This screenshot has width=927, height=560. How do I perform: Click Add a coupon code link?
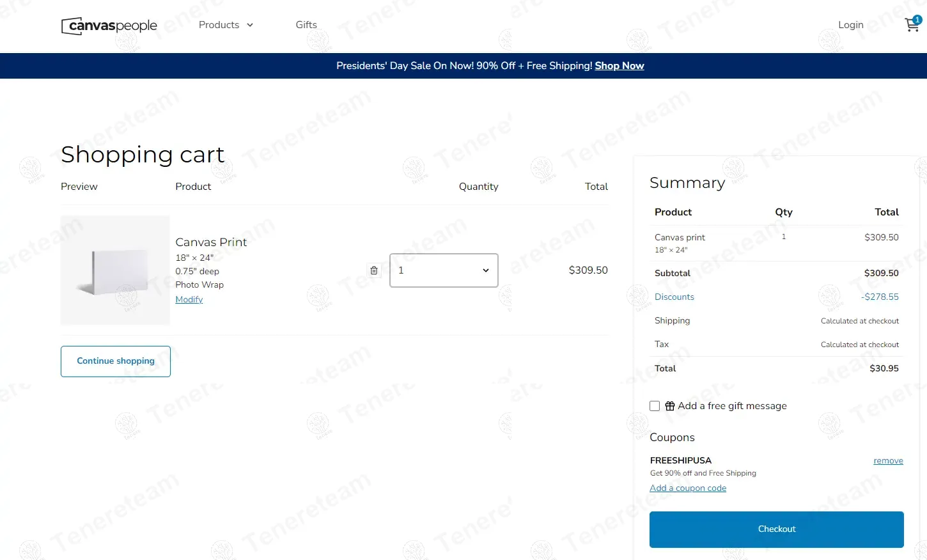[x=688, y=488]
